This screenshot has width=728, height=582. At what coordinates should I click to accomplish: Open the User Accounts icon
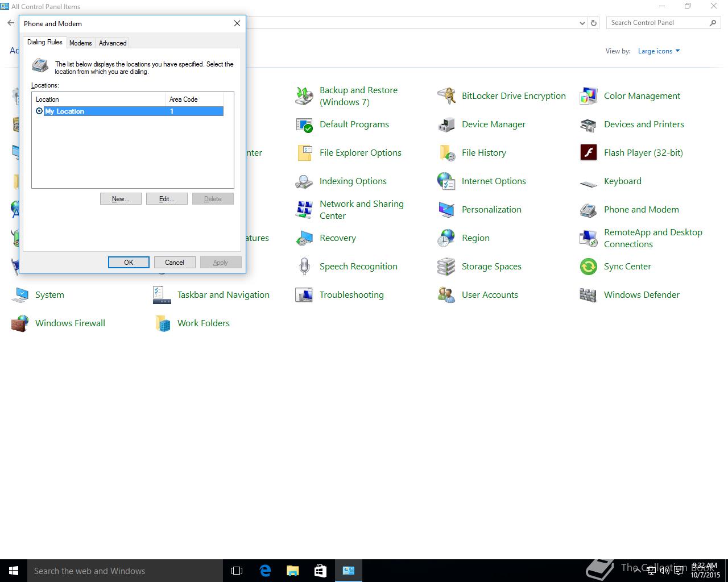point(446,295)
